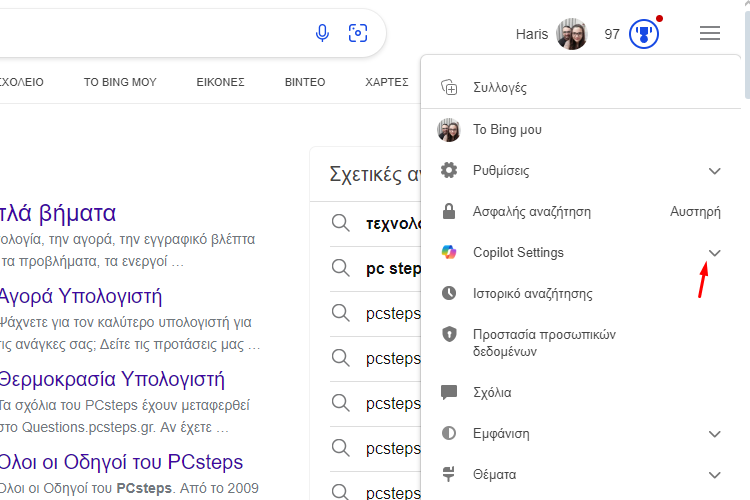Switch to ΤΟ BING ΜΟΥ tab
This screenshot has width=750, height=500.
(x=120, y=82)
